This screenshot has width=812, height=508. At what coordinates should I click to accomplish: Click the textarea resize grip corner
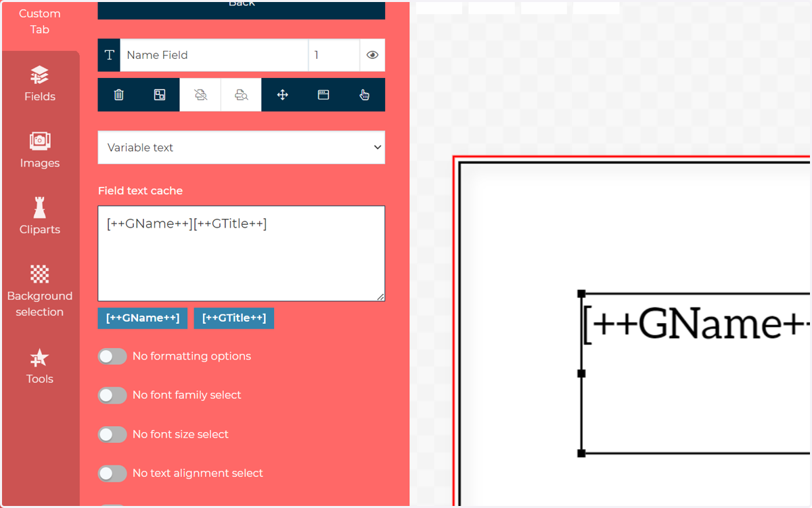click(380, 297)
